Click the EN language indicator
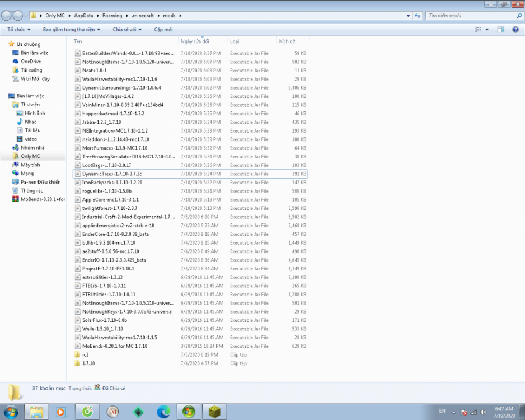Viewport: 525px width, 420px height. pyautogui.click(x=442, y=411)
